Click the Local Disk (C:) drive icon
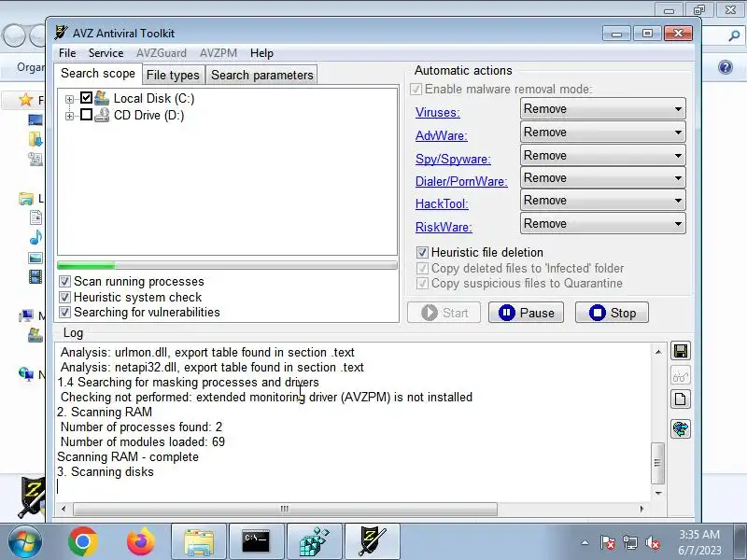 [x=102, y=98]
